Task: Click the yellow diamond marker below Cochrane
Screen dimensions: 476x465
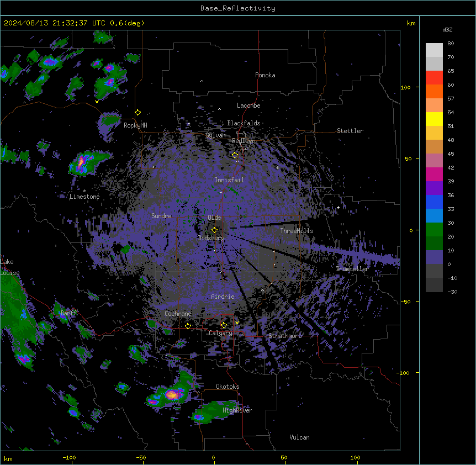Action: coord(188,326)
